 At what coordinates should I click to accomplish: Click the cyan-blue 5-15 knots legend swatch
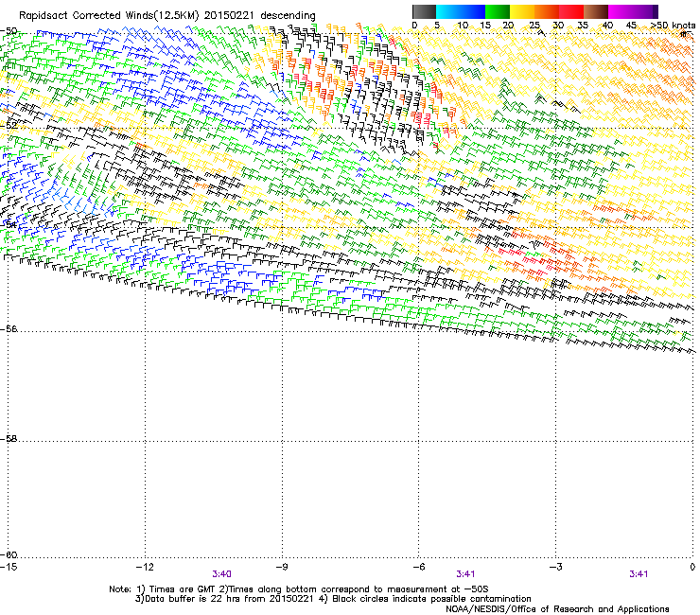tap(461, 11)
